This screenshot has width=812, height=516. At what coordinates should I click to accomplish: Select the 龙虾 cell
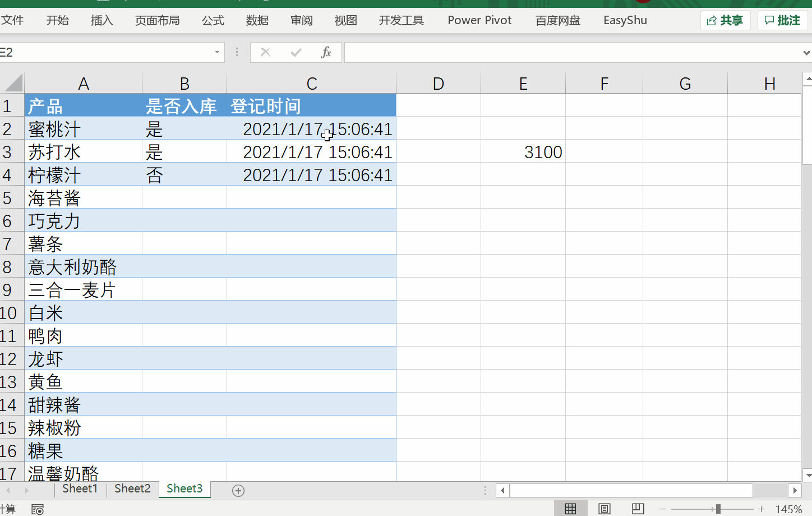click(x=83, y=359)
